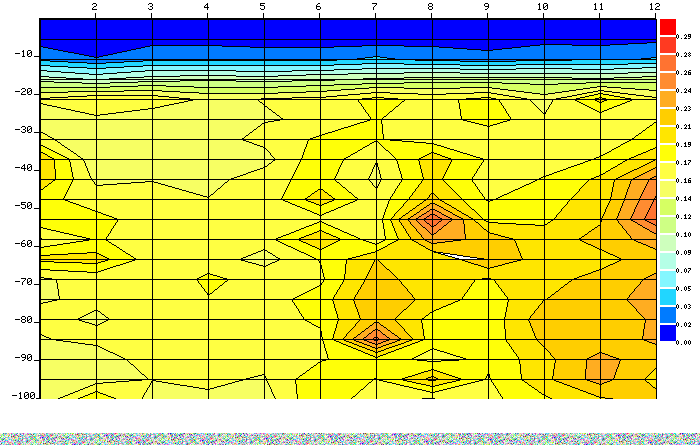700x445 pixels.
Task: Select the legend swatch between 0.24 and 0.23
Action: [668, 99]
